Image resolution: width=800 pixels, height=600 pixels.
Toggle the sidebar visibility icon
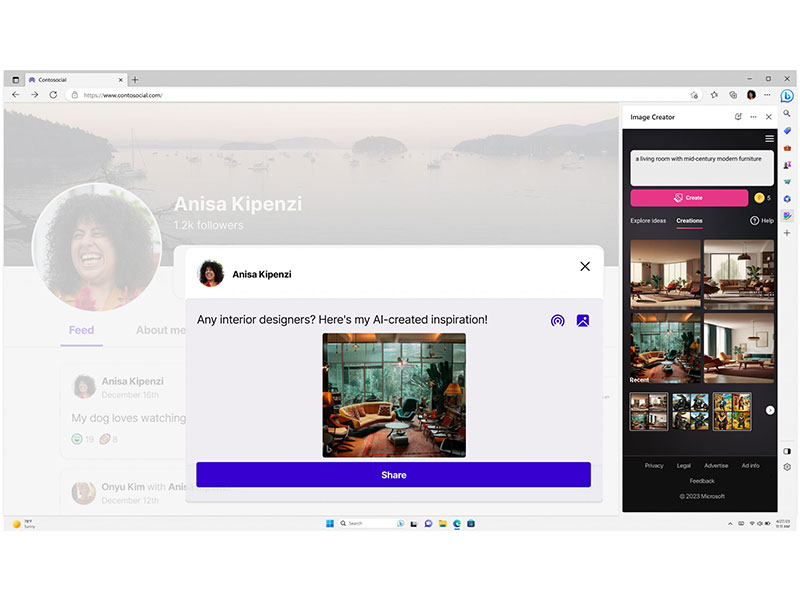pyautogui.click(x=787, y=451)
